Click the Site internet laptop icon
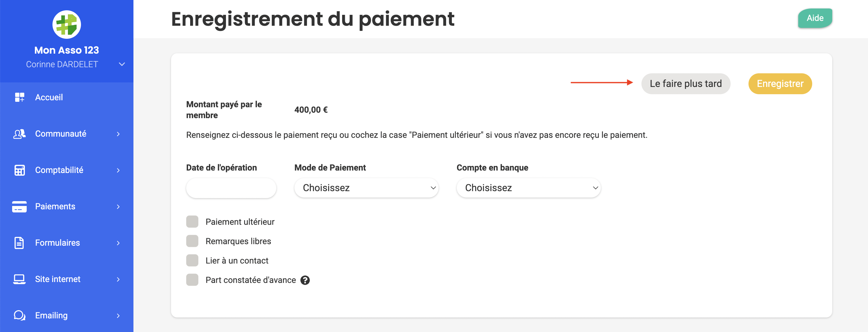868x332 pixels. (19, 279)
